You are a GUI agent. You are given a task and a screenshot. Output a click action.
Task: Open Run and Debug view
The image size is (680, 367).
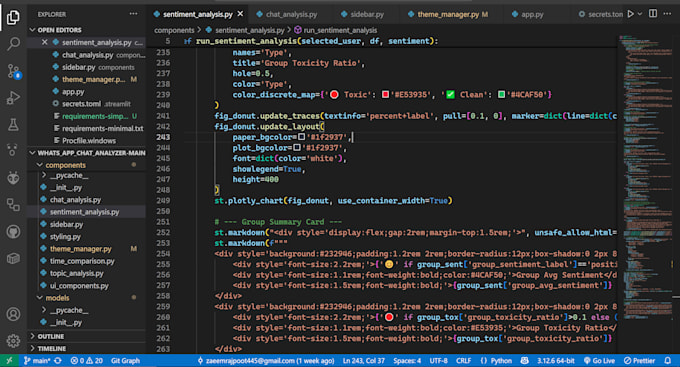tap(13, 98)
